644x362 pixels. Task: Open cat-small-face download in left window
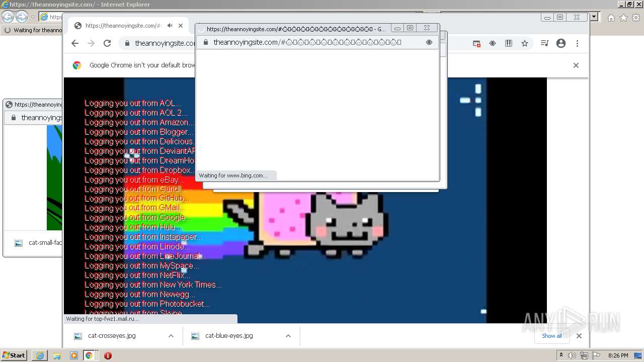(x=39, y=243)
